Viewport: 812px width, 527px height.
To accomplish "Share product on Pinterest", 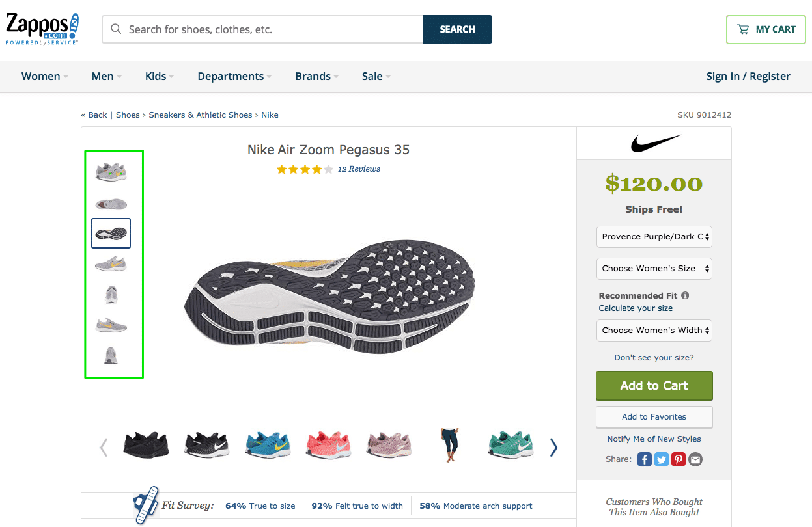I will (x=679, y=459).
